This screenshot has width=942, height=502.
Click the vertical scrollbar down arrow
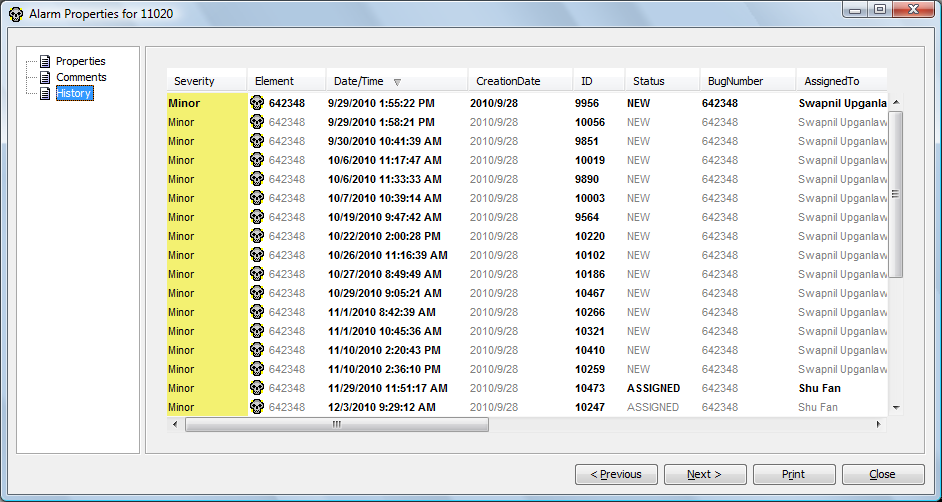pos(896,408)
